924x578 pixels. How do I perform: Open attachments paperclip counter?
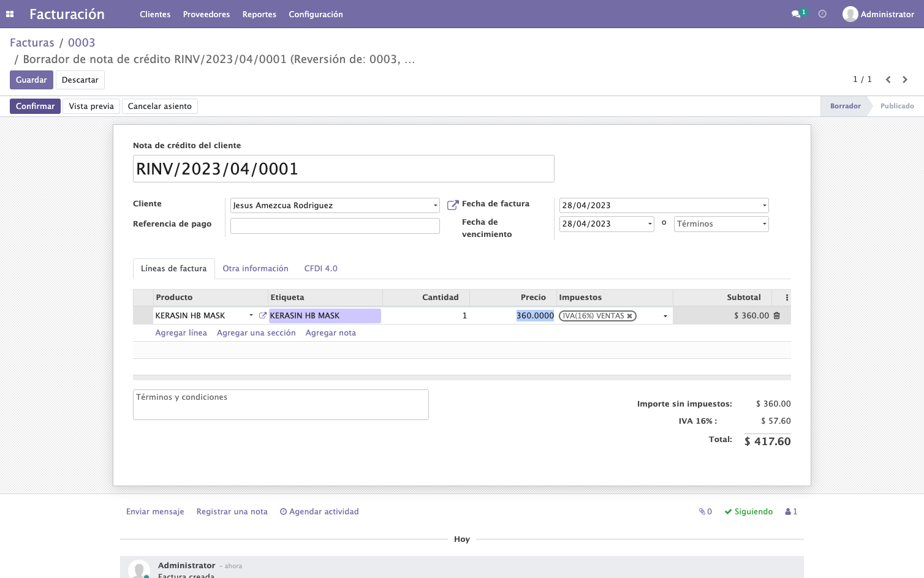[705, 512]
